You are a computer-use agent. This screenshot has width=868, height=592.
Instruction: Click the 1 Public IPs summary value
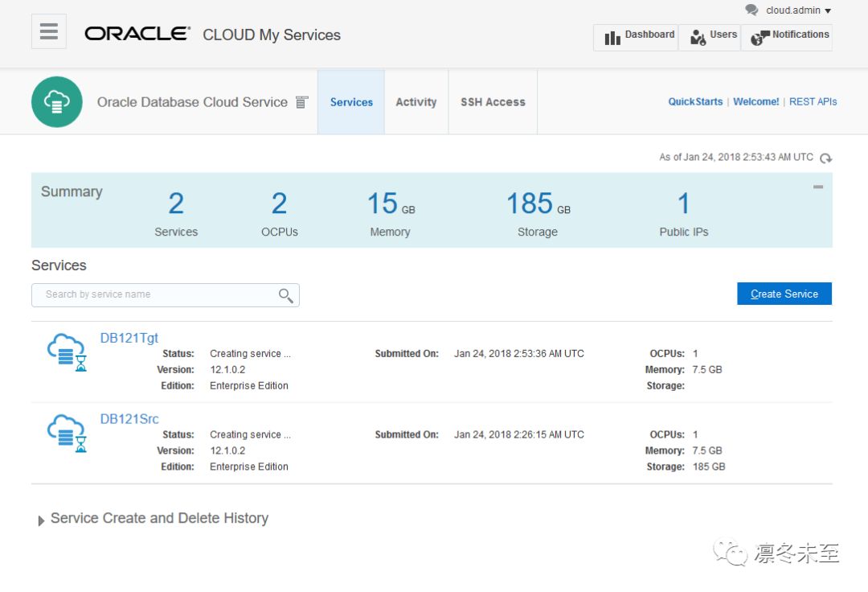tap(684, 203)
